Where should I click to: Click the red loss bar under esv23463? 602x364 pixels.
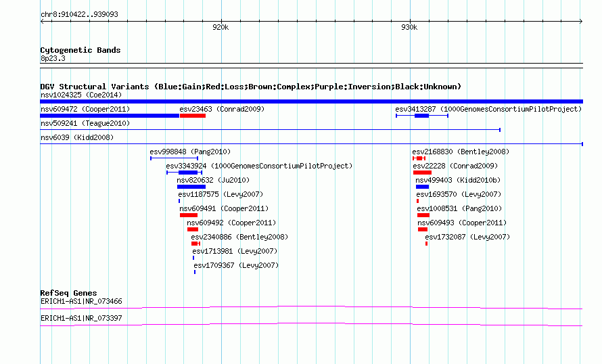[x=193, y=116]
